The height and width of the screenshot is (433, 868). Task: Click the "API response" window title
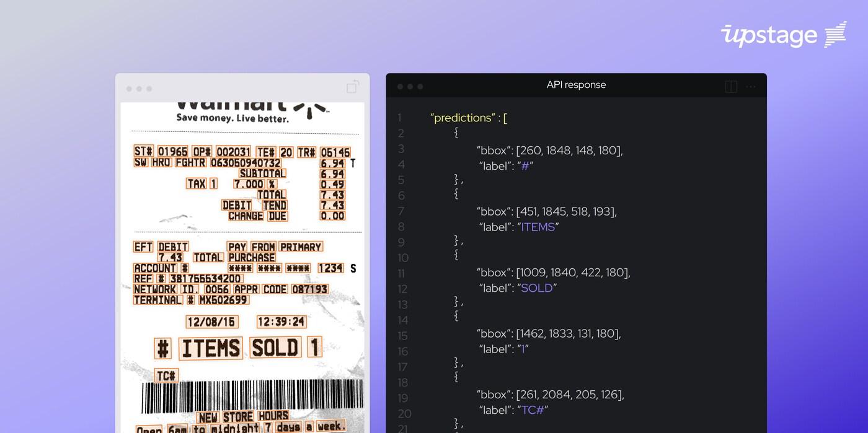click(x=576, y=85)
